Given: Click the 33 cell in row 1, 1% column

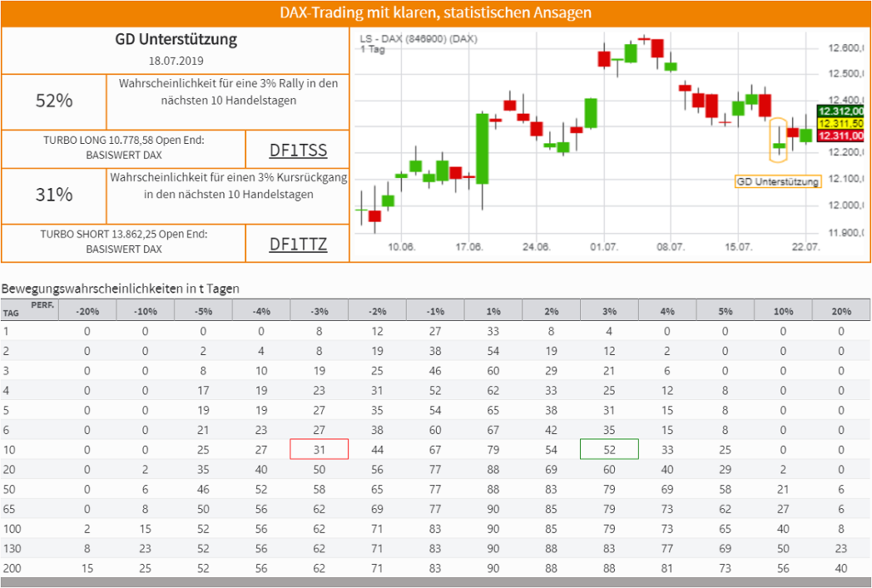Looking at the screenshot, I should tap(493, 331).
